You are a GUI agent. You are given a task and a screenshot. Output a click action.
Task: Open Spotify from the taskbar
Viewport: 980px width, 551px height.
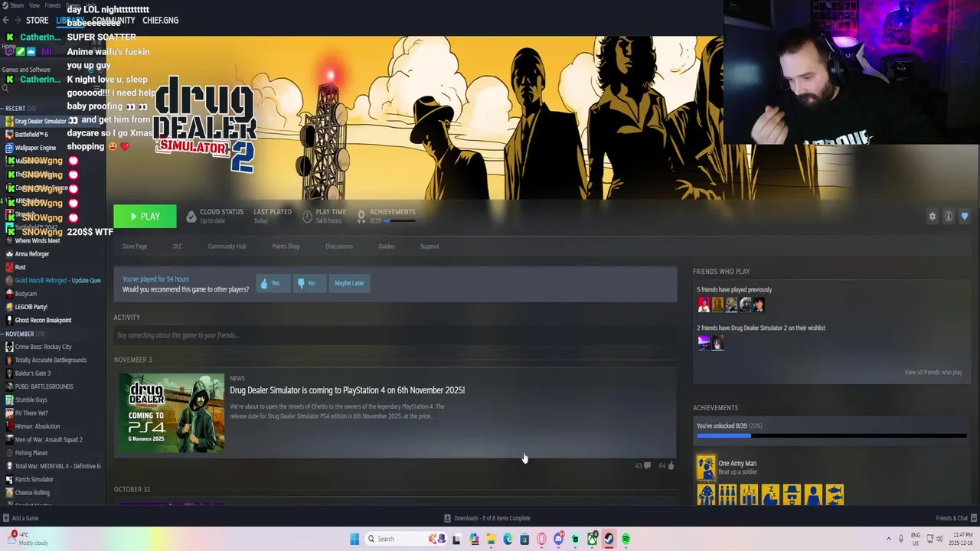tap(626, 539)
